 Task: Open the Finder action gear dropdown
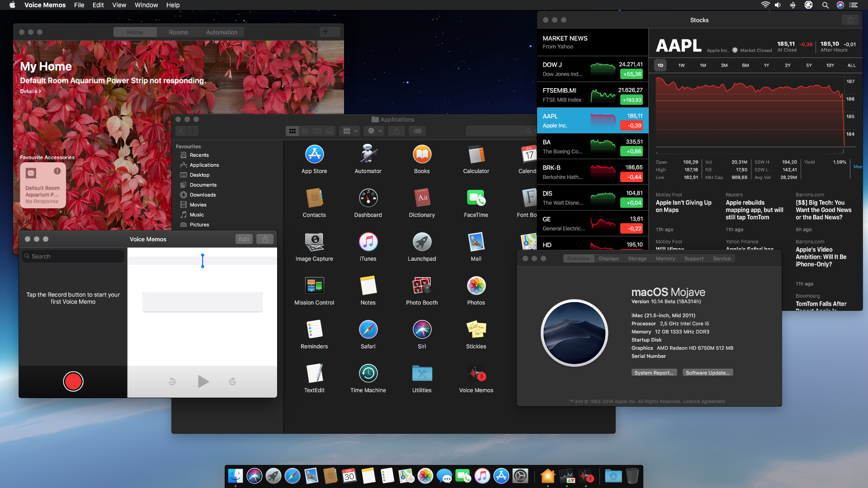(x=375, y=131)
